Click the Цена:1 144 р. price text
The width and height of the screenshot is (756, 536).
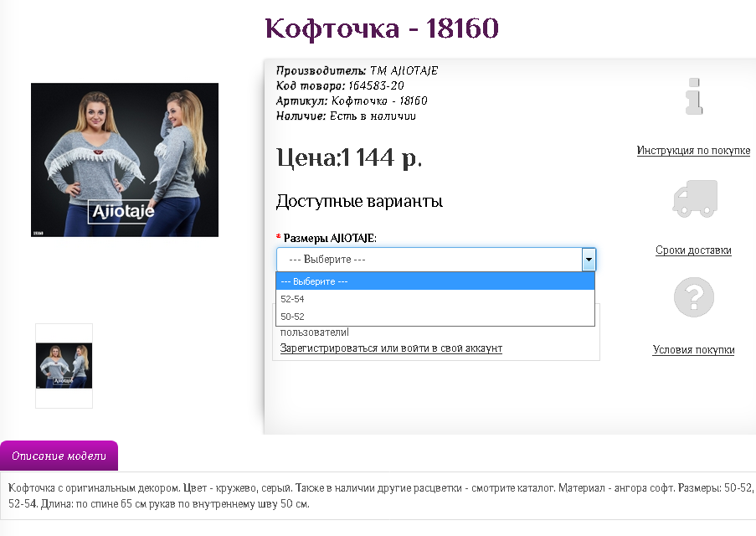[349, 157]
